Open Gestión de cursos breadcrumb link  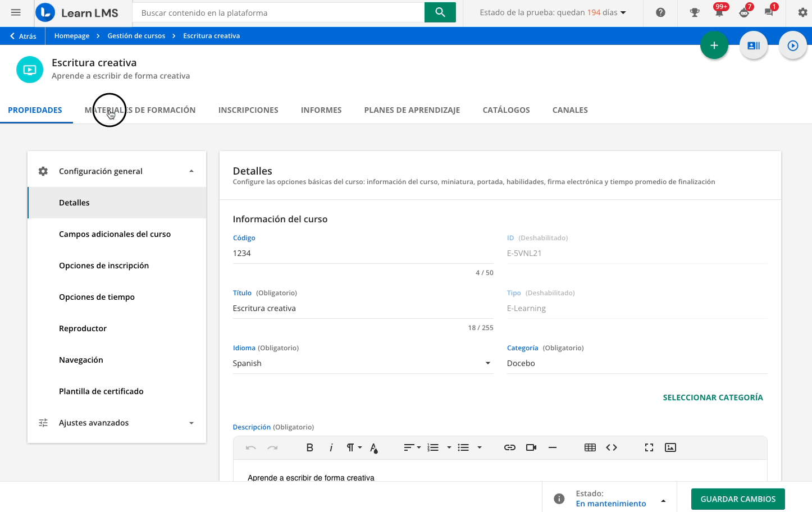click(136, 36)
